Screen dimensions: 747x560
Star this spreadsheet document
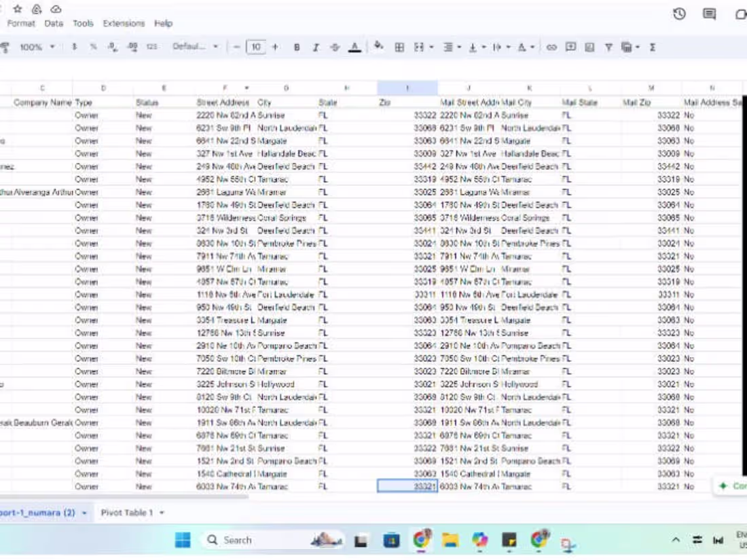point(18,9)
